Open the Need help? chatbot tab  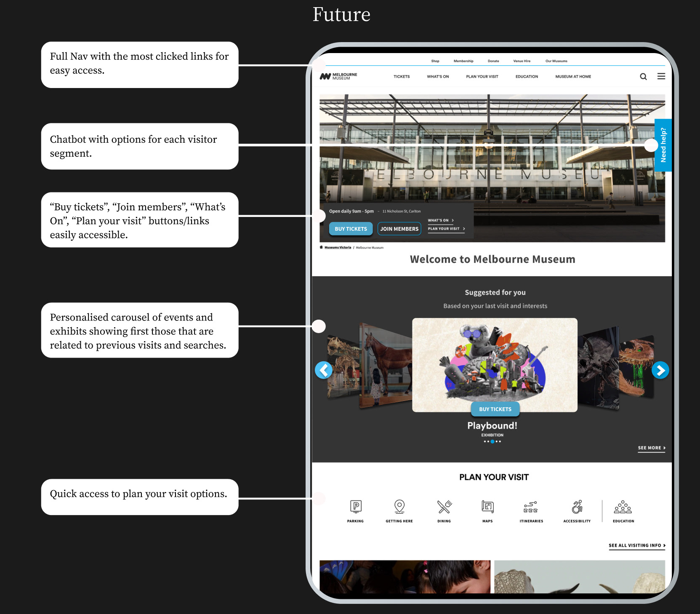tap(663, 145)
